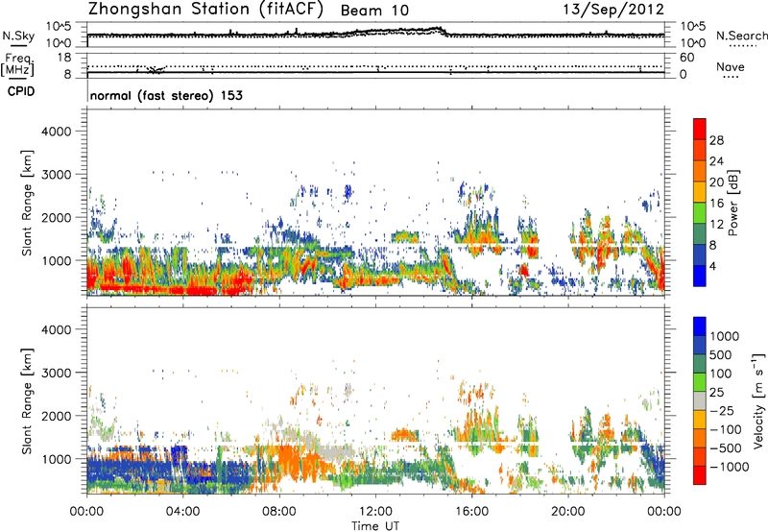Click the -25 label on velocity colorbar
768x532 pixels.
pyautogui.click(x=722, y=411)
